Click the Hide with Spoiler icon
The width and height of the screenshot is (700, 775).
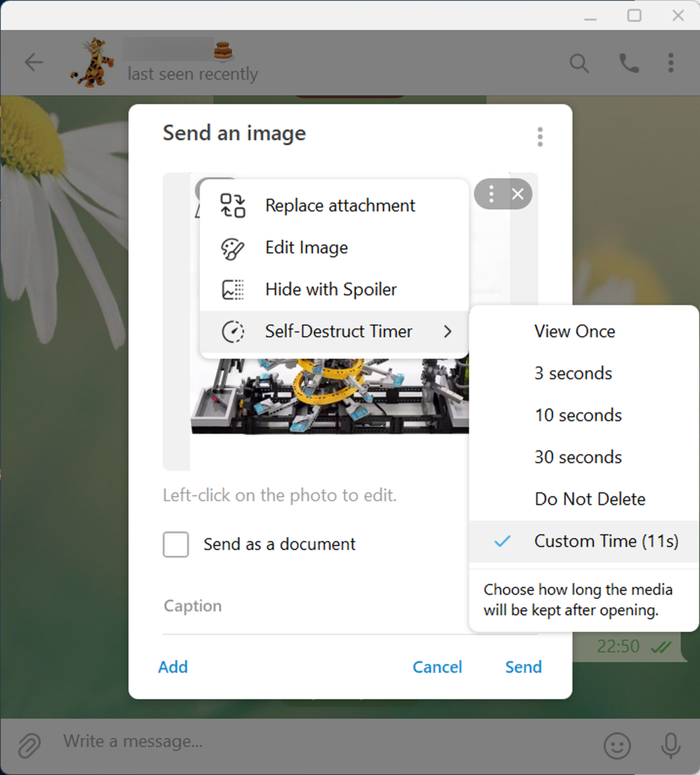point(233,290)
